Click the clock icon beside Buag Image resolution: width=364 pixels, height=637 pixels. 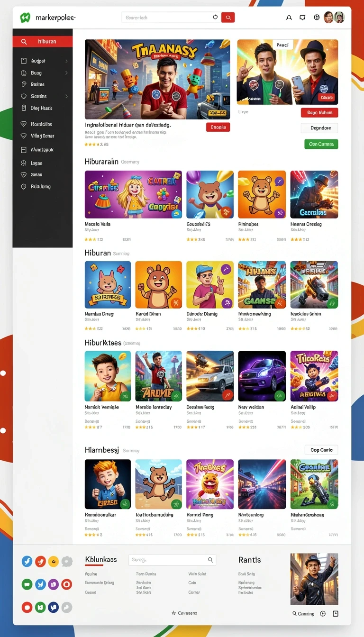pyautogui.click(x=24, y=73)
